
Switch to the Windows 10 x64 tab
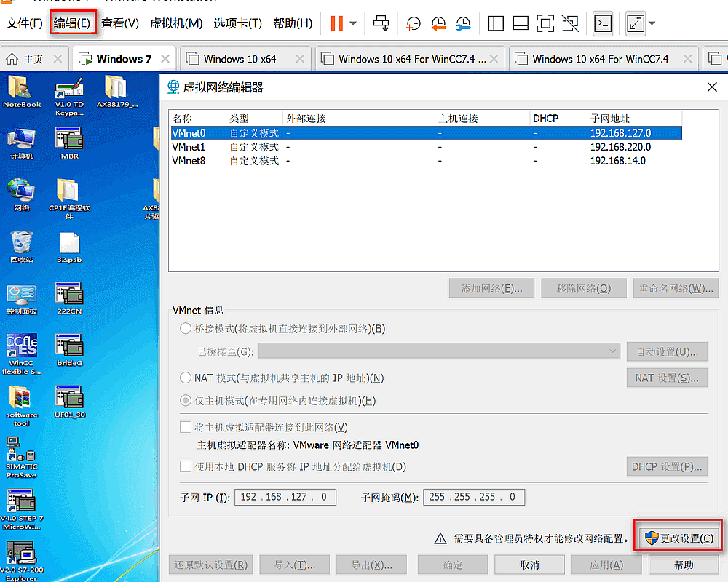pyautogui.click(x=240, y=59)
